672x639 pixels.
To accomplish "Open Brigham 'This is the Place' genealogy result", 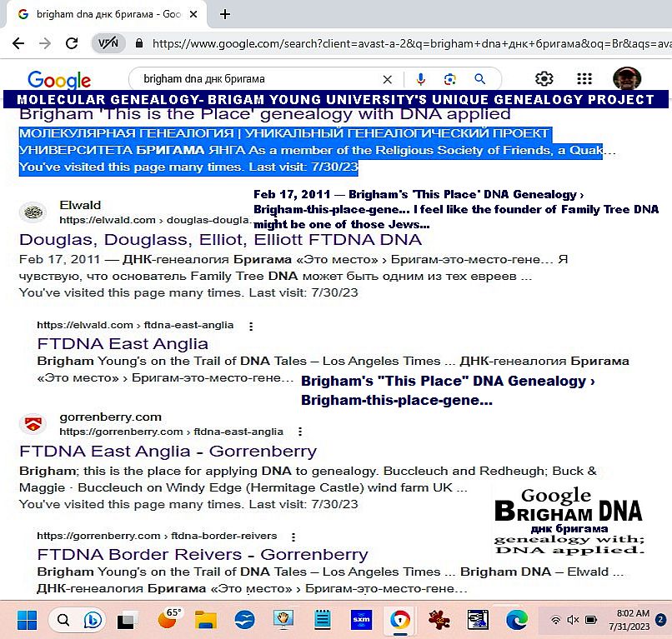I will tap(265, 114).
